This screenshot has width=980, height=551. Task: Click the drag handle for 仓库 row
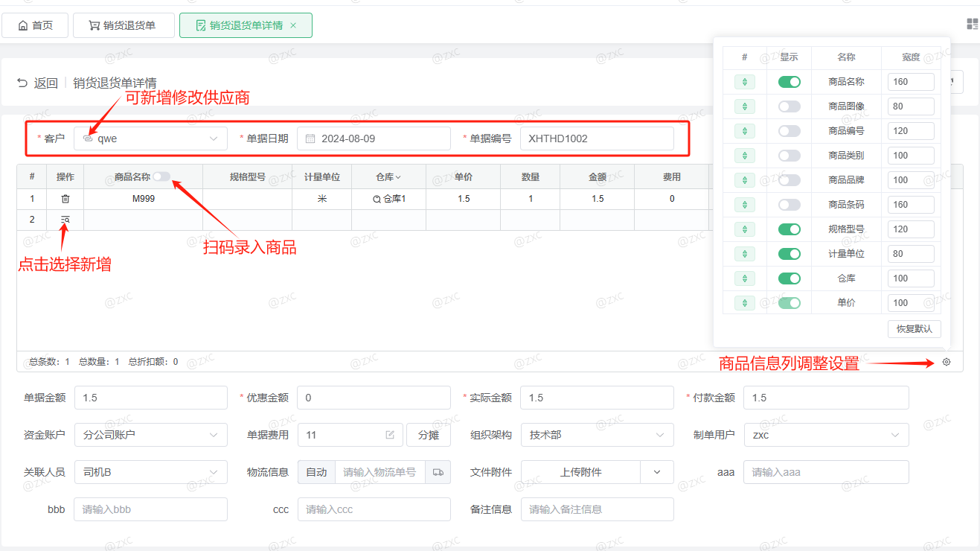click(744, 278)
